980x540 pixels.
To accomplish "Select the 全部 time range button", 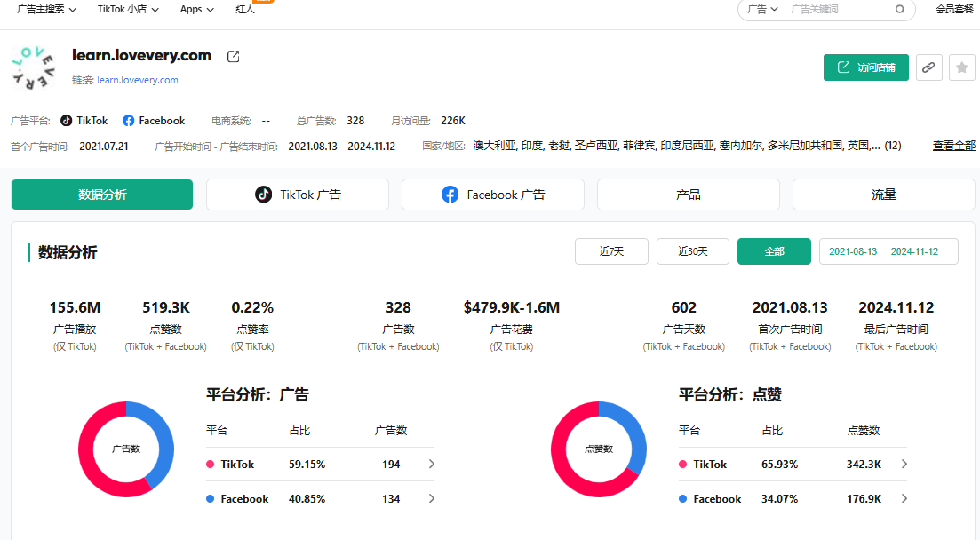I will (x=775, y=251).
